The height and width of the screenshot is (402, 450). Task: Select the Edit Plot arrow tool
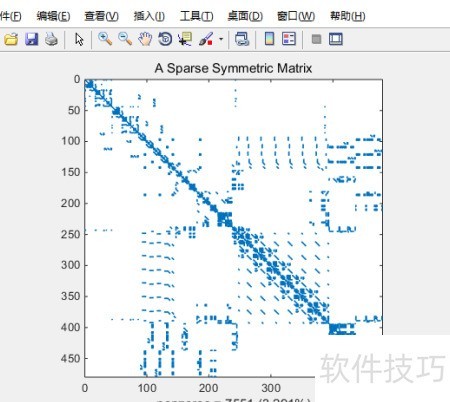79,39
